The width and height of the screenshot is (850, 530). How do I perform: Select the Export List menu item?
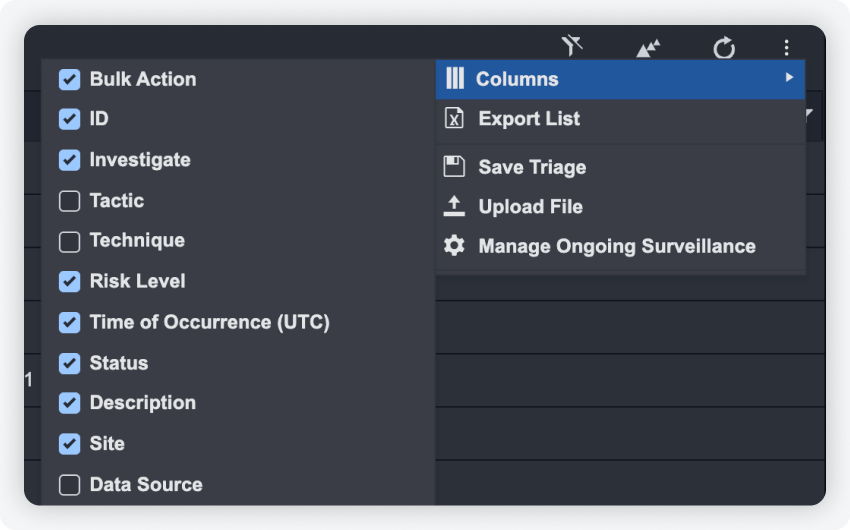(x=529, y=119)
